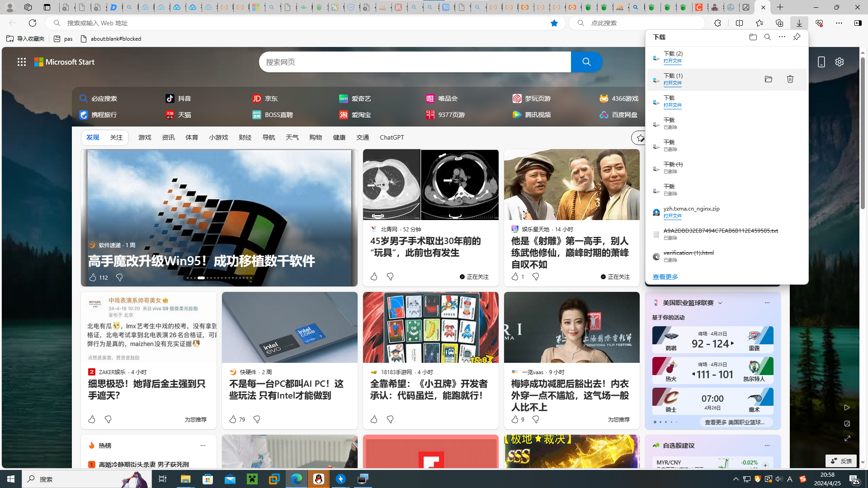
Task: Open ChatGPT category tab
Action: pyautogui.click(x=392, y=137)
